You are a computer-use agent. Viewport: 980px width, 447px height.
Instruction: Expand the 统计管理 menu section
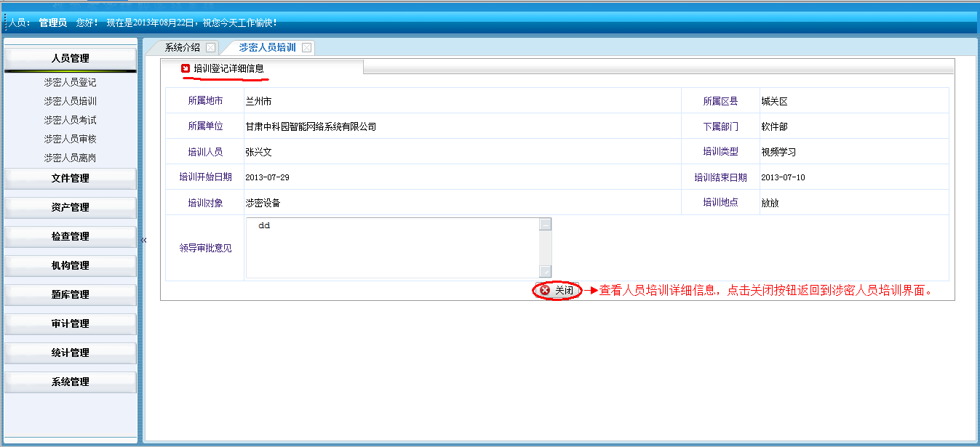[x=71, y=353]
